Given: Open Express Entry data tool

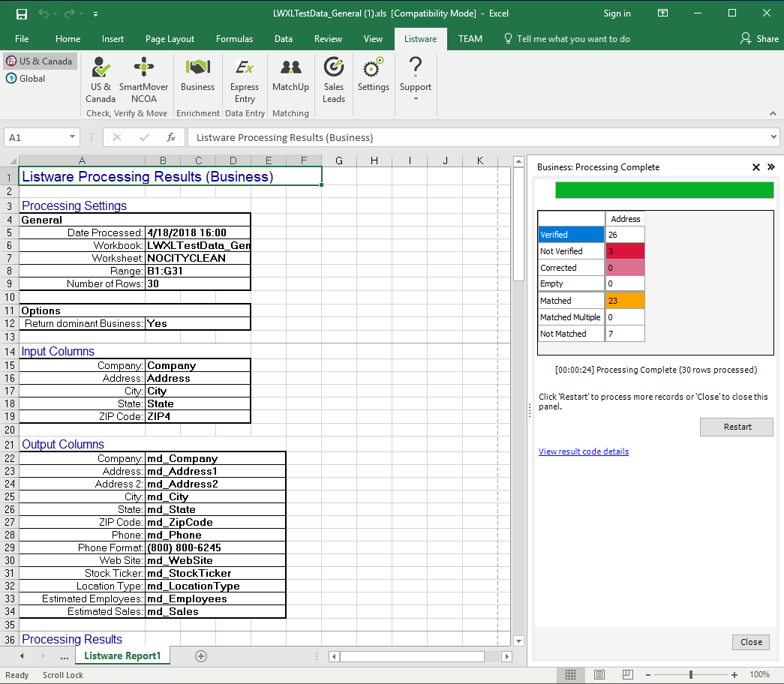Looking at the screenshot, I should [x=245, y=81].
